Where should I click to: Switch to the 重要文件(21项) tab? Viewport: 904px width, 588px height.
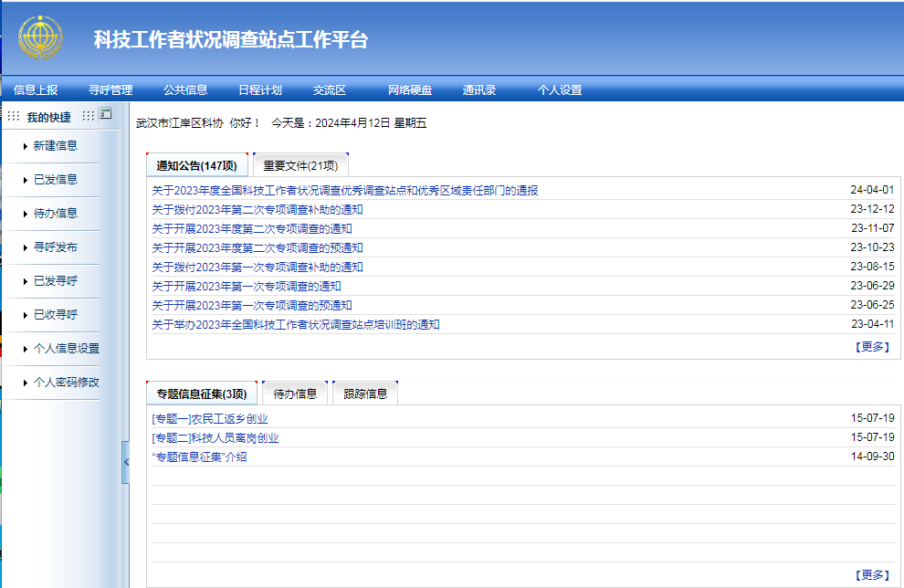pos(300,165)
